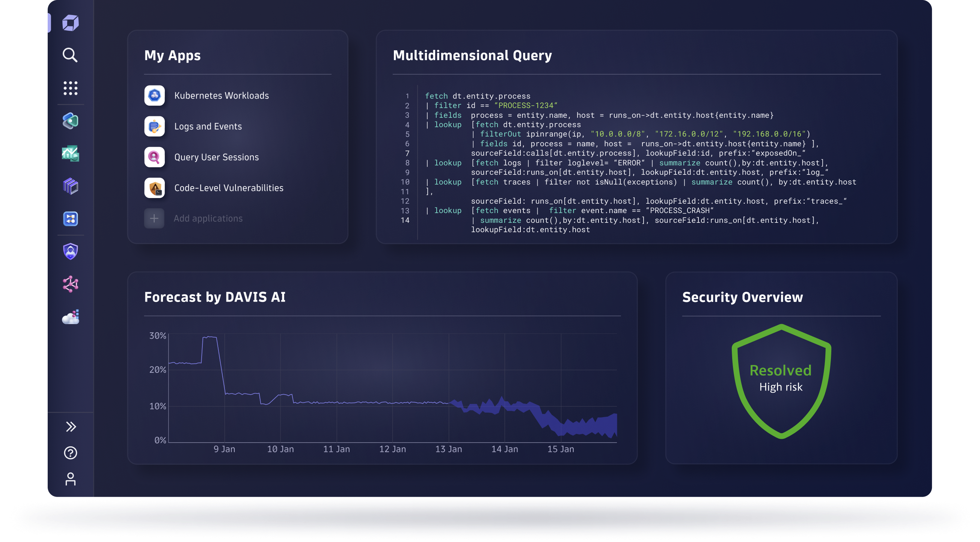Open the app launcher grid icon
980x542 pixels.
[x=70, y=88]
